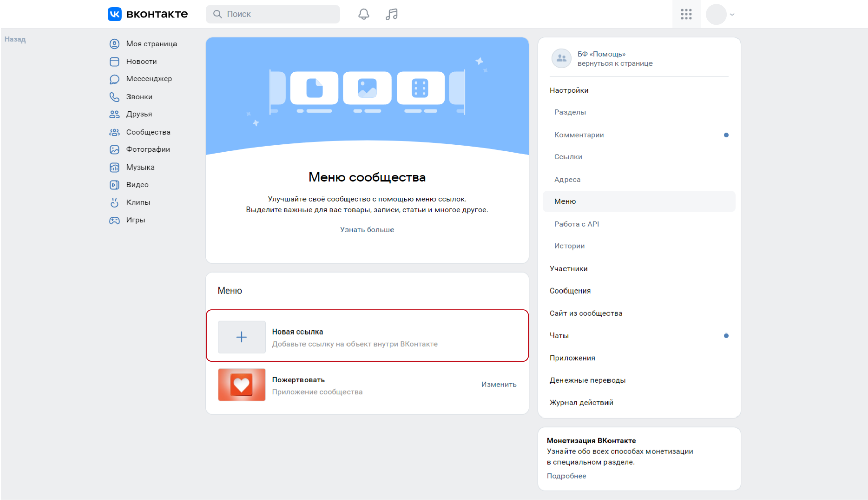Click the plus icon for new link

(241, 337)
